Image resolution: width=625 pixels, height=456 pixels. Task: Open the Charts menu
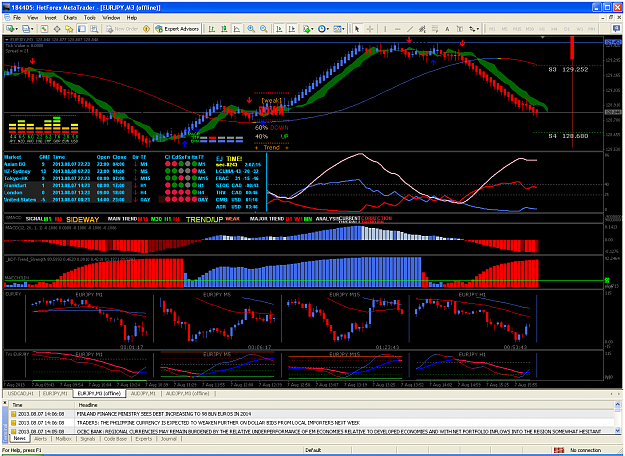[x=70, y=18]
